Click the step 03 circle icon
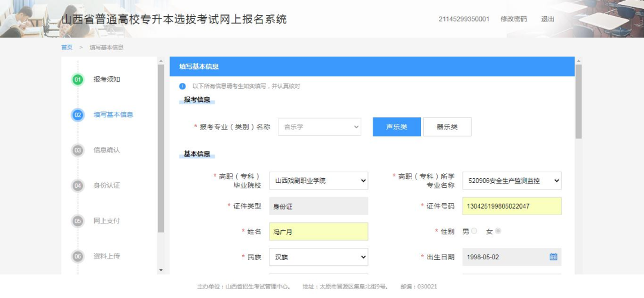 [x=78, y=150]
